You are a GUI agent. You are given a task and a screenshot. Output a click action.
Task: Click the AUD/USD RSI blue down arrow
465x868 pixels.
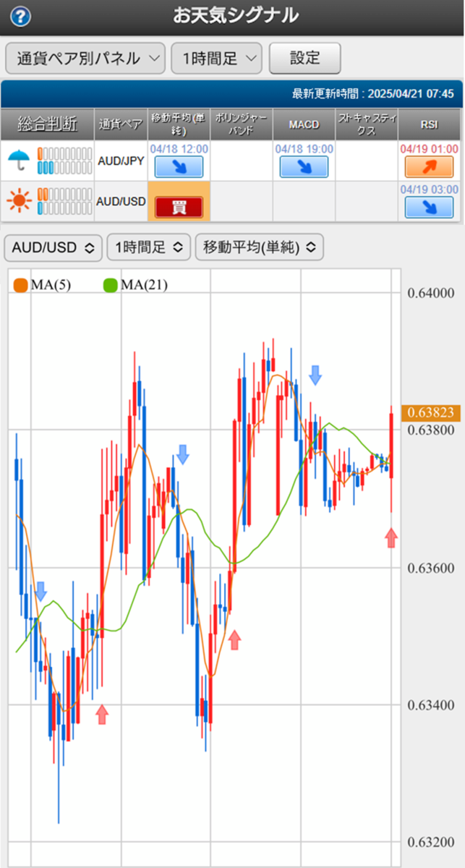pyautogui.click(x=429, y=208)
